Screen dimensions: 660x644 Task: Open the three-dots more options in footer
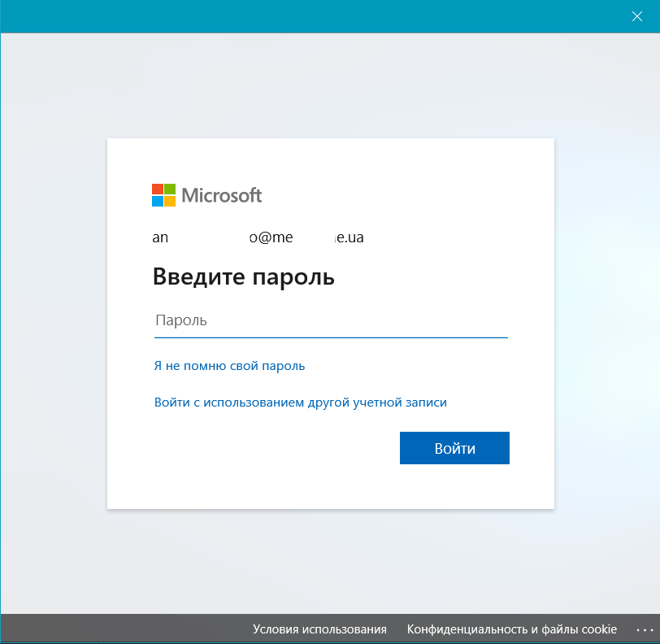click(x=645, y=630)
